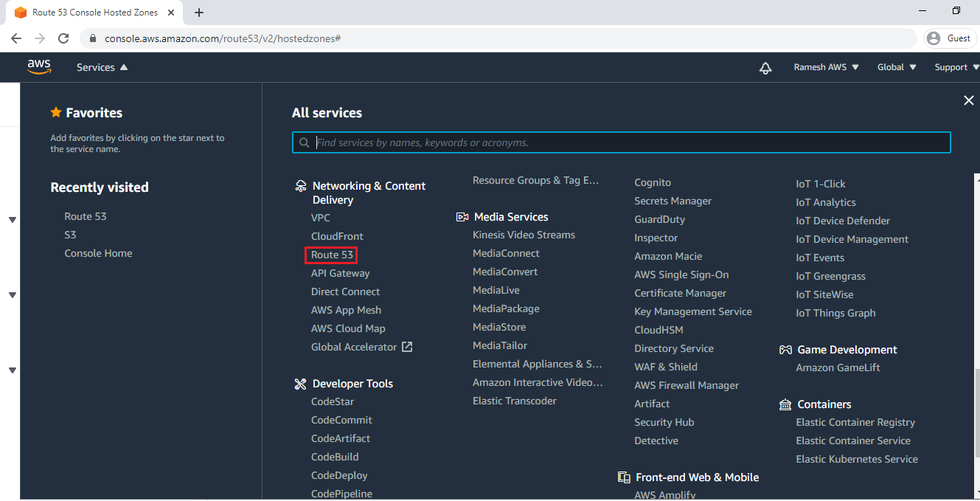Screen dimensions: 980x501
Task: Open IoT 1-Click
Action: 821,184
